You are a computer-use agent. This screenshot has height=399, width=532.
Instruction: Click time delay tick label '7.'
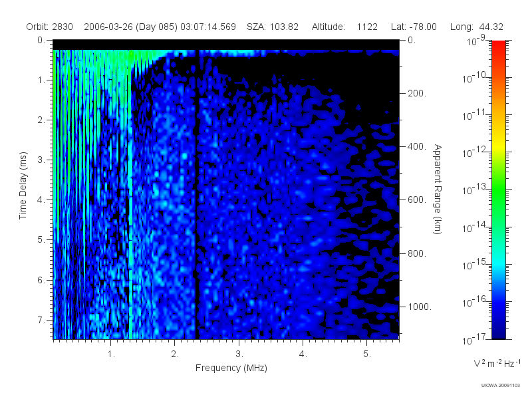pyautogui.click(x=41, y=320)
